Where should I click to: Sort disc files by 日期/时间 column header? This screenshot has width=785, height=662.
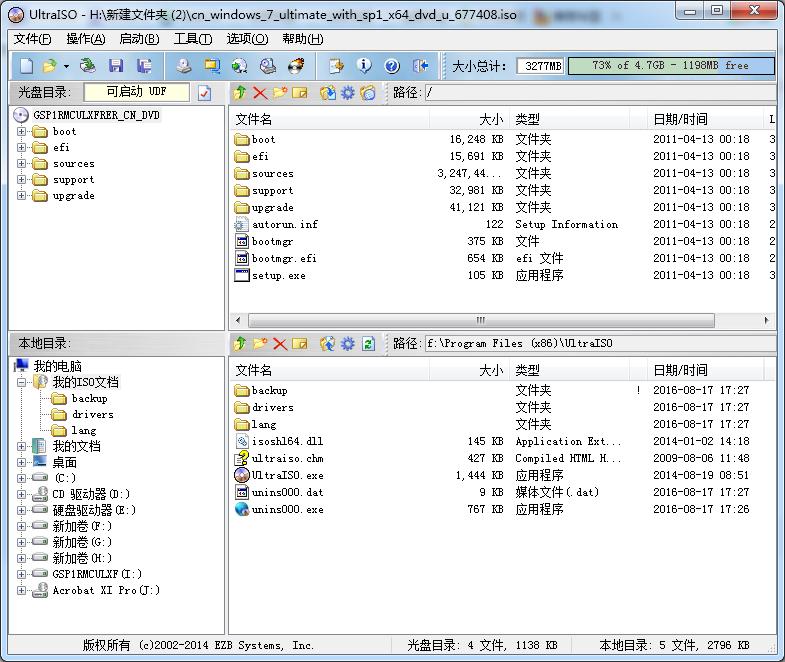(x=705, y=119)
